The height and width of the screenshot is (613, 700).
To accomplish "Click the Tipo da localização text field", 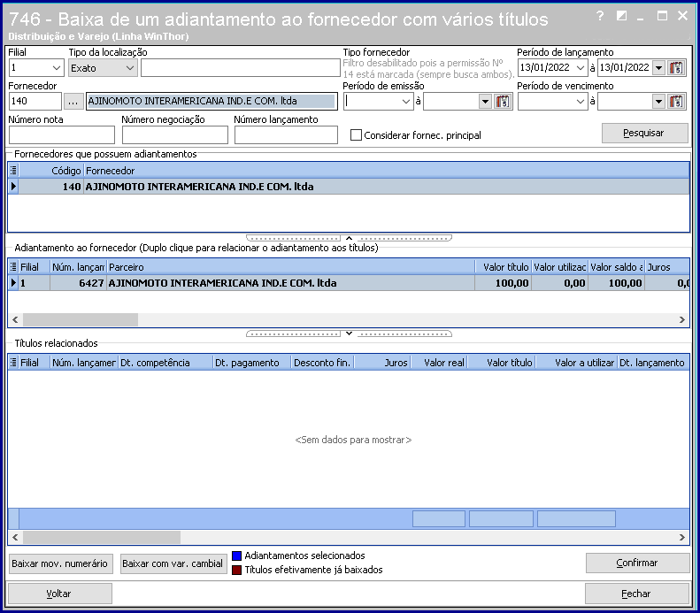I will (241, 68).
